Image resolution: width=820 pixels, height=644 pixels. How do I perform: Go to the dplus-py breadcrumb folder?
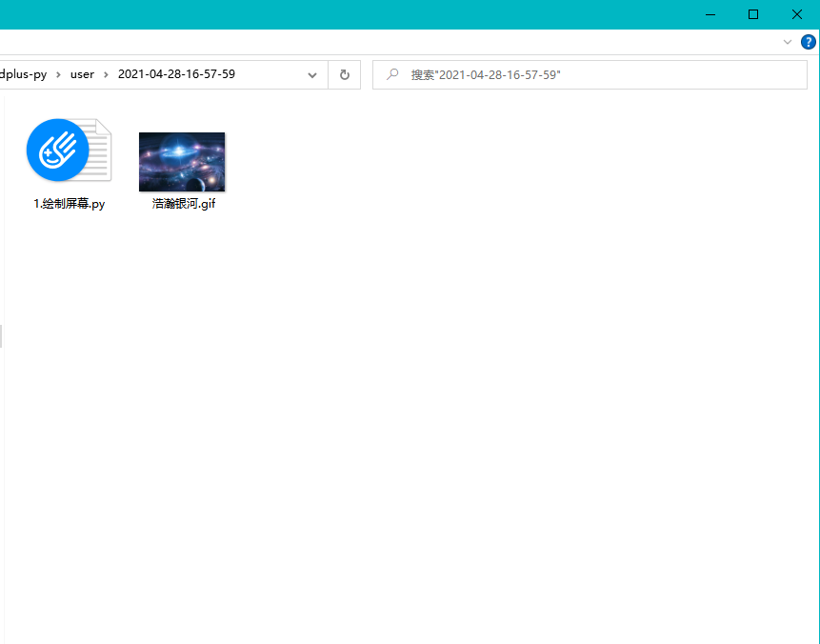pos(24,74)
